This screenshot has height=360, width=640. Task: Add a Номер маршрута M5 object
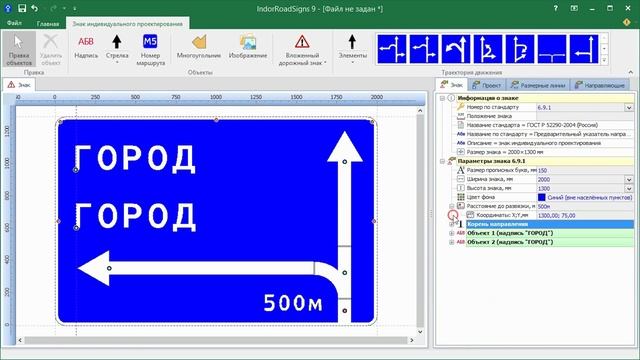pyautogui.click(x=150, y=49)
